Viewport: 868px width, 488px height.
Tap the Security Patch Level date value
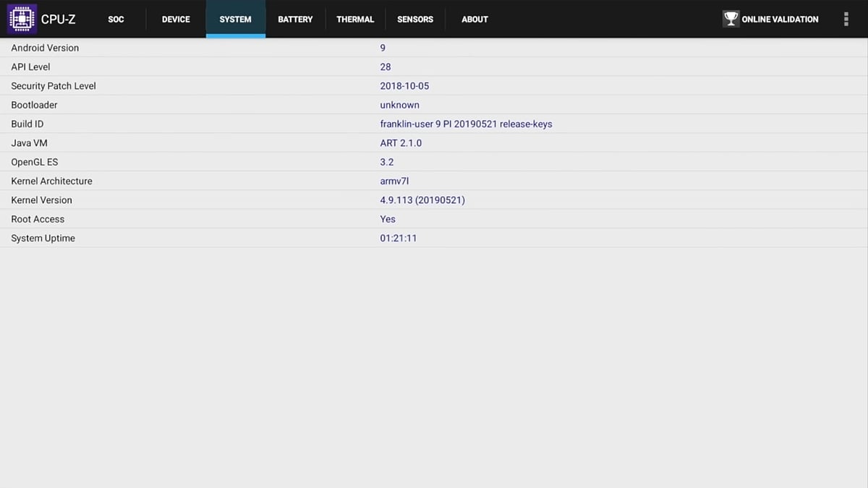404,86
